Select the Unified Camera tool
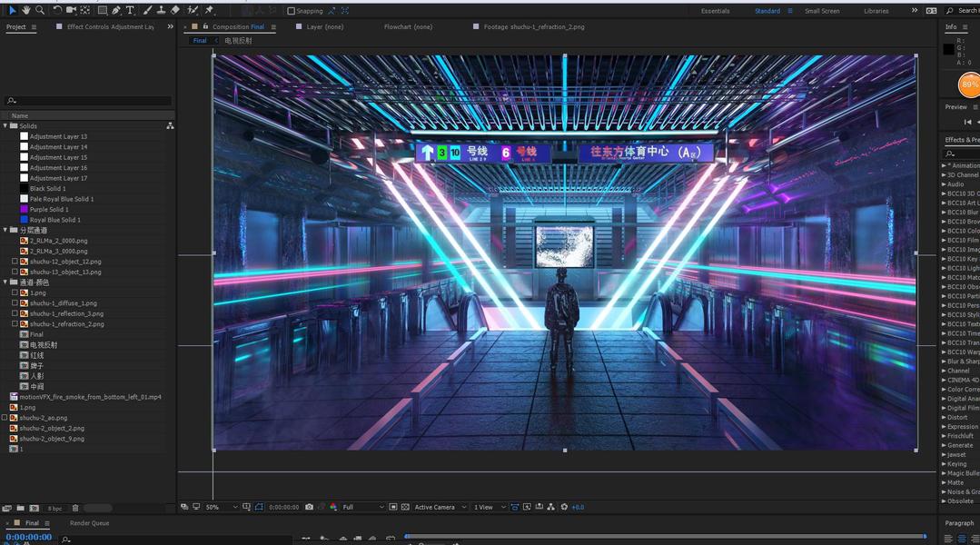 [x=71, y=10]
